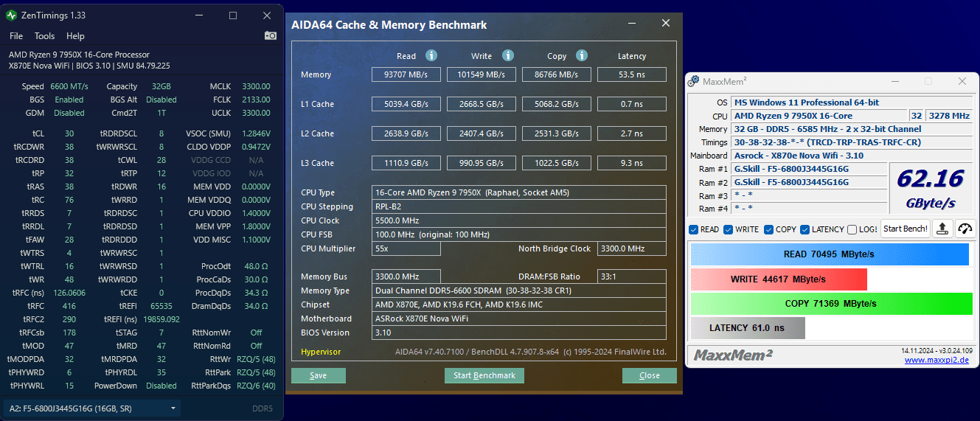The height and width of the screenshot is (421, 980).
Task: Open the Help menu in ZenTimings
Action: coord(75,35)
